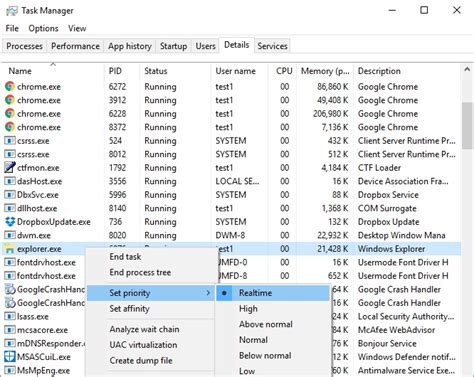Click the mcsacore.exe process icon
This screenshot has height=377, width=474.
point(10,330)
